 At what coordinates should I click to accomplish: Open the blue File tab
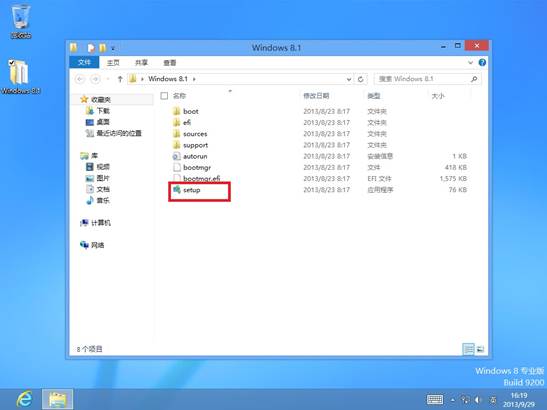84,62
